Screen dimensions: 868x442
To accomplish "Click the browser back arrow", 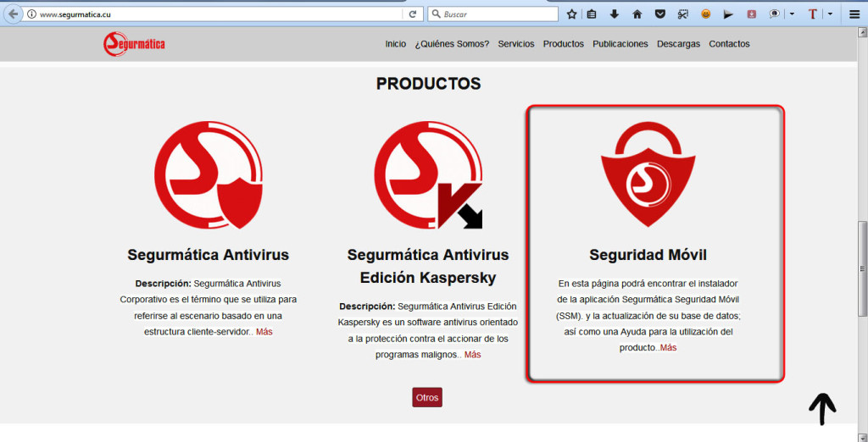I will pos(13,14).
